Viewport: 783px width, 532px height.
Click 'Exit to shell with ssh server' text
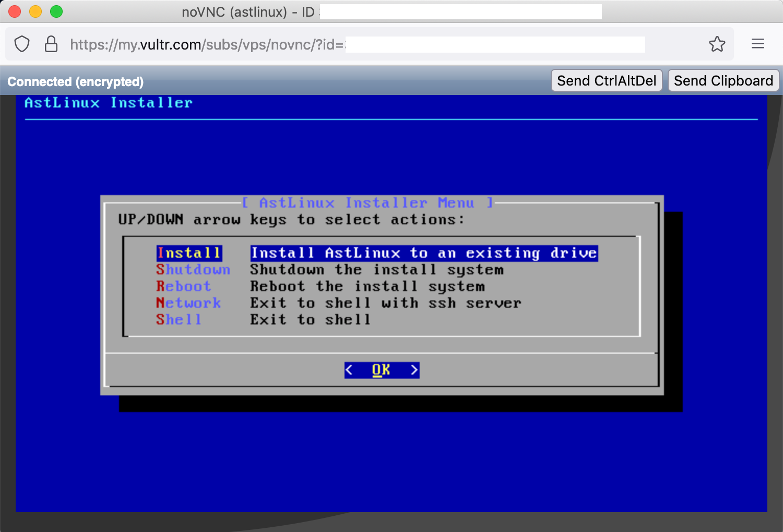coord(386,303)
